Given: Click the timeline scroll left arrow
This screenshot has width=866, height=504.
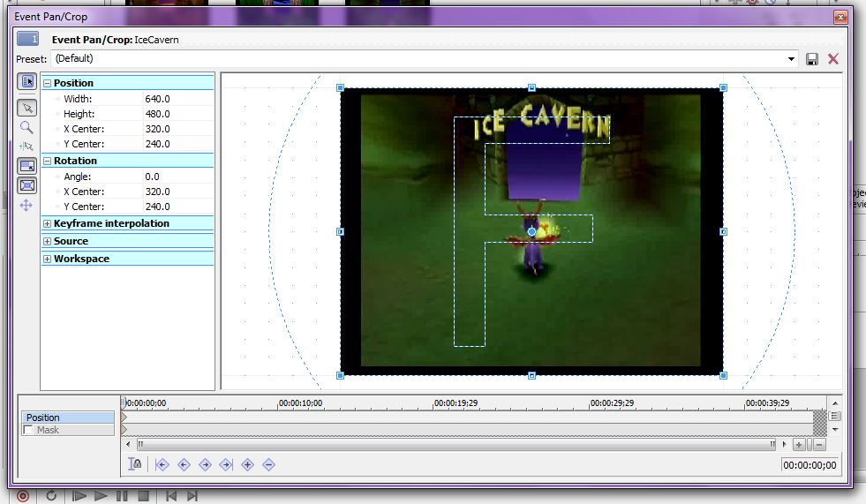Looking at the screenshot, I should 128,444.
